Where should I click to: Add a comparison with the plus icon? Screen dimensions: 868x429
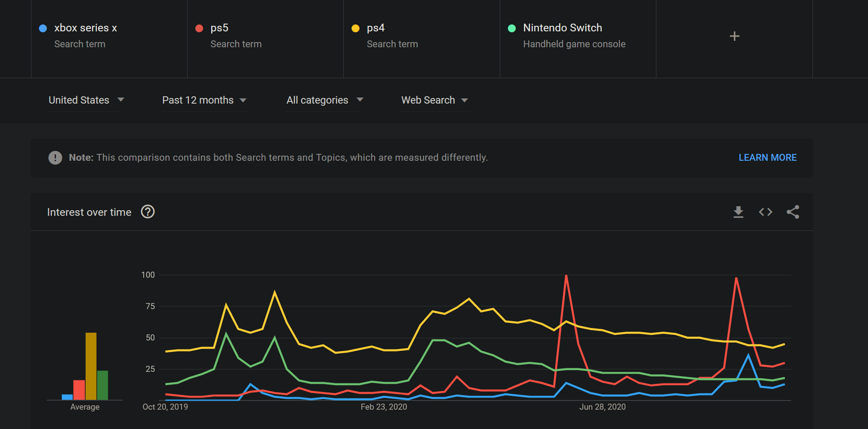[x=735, y=36]
